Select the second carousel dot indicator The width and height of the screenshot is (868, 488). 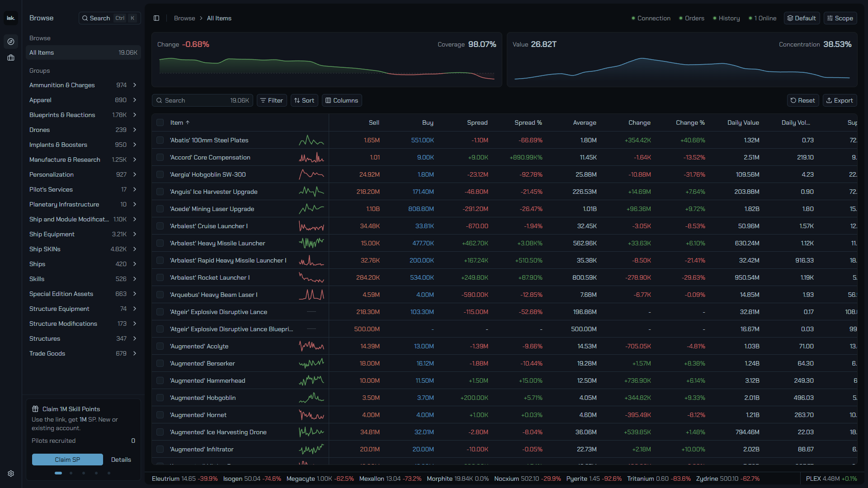(71, 473)
